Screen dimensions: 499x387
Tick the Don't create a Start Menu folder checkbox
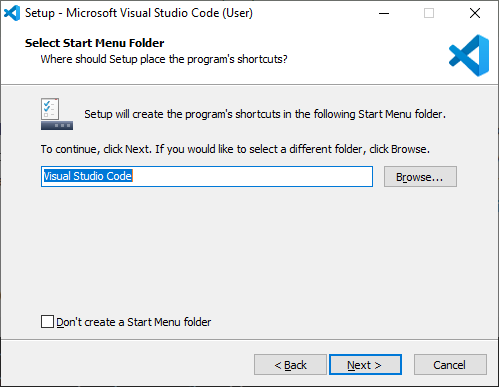click(x=47, y=322)
